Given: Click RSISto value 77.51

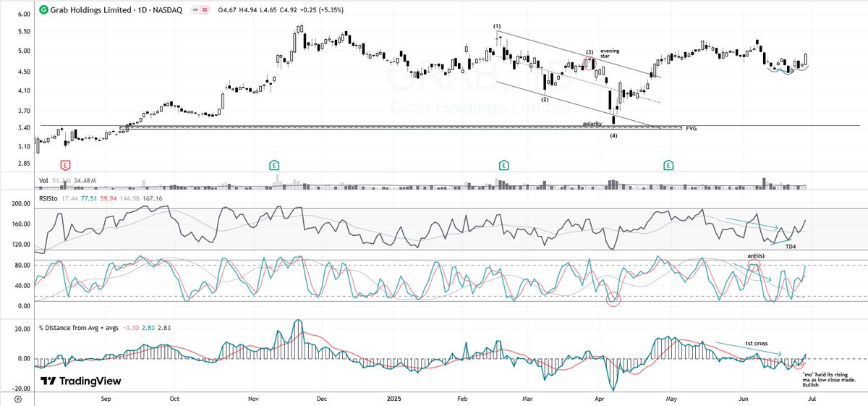Looking at the screenshot, I should [90, 198].
